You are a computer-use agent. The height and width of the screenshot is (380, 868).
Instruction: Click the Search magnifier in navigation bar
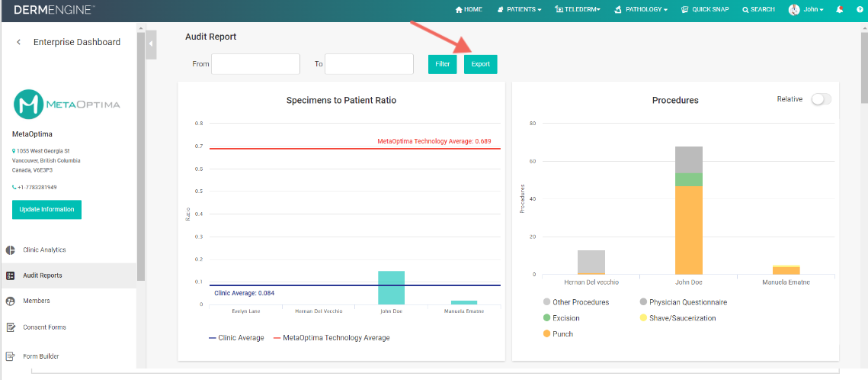coord(745,10)
